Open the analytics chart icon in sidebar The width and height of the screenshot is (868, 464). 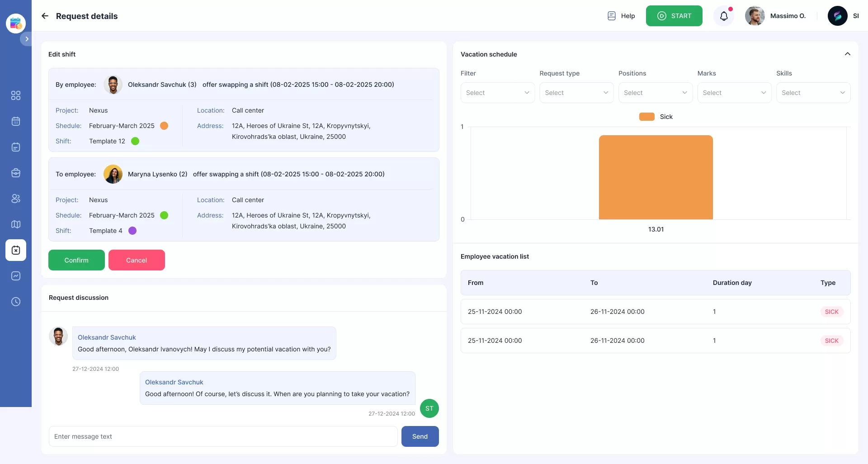(16, 276)
